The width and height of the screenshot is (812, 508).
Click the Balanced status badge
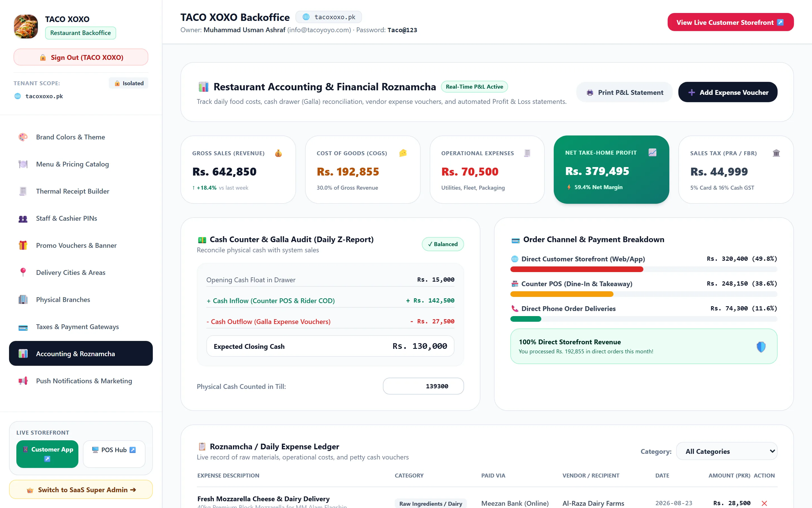443,244
